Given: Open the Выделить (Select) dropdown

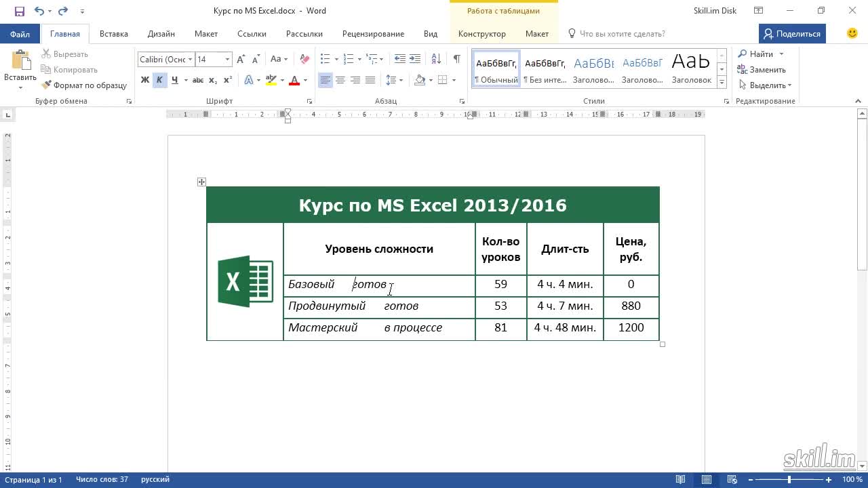Looking at the screenshot, I should click(x=766, y=85).
